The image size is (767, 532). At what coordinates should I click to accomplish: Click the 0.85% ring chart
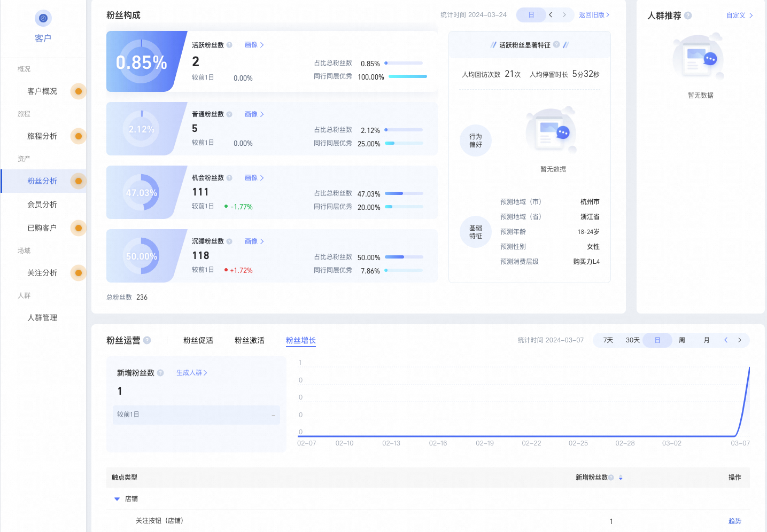[x=142, y=62]
